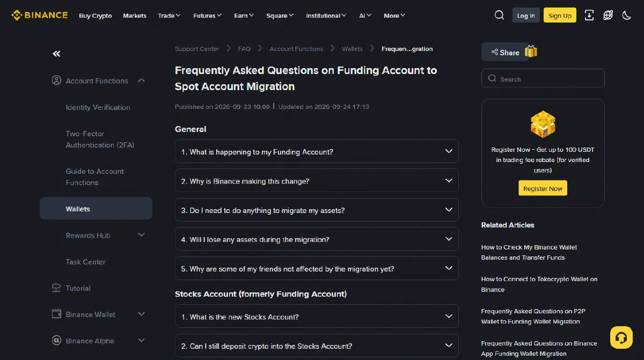Screen dimensions: 644x360
Task: Expand the Binance Alpha sidebar chevron
Action: [x=141, y=341]
